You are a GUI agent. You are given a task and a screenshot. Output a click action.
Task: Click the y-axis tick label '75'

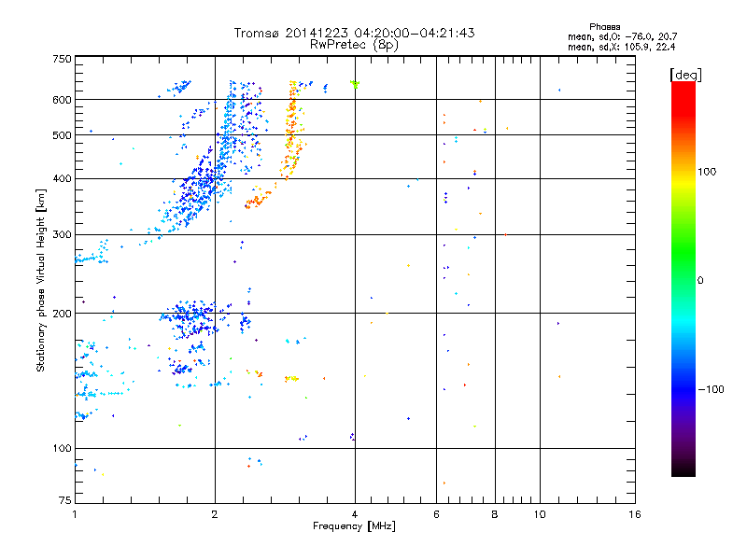65,500
